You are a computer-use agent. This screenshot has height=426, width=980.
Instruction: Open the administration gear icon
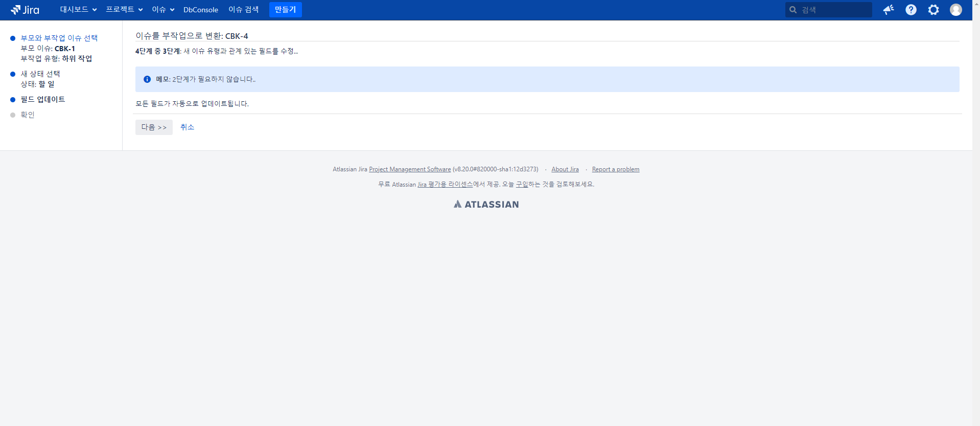coord(934,10)
